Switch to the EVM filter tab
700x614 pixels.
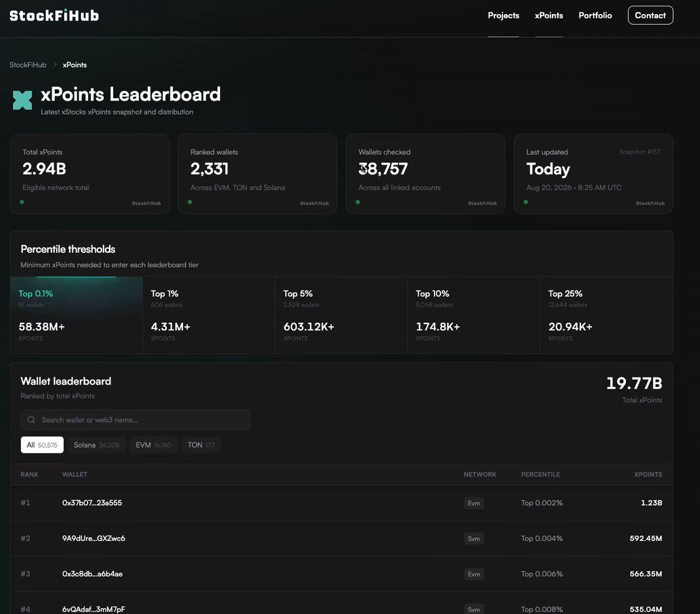click(x=153, y=445)
